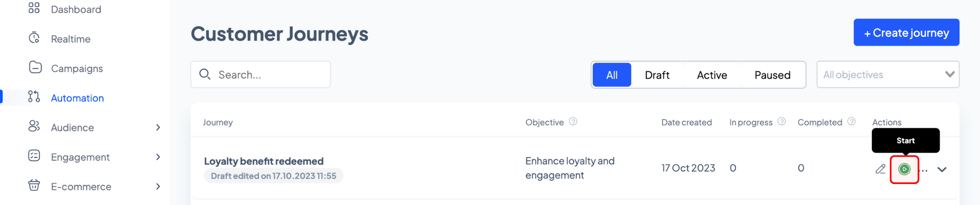
Task: Click the Dashboard grid icon
Action: pos(34,8)
